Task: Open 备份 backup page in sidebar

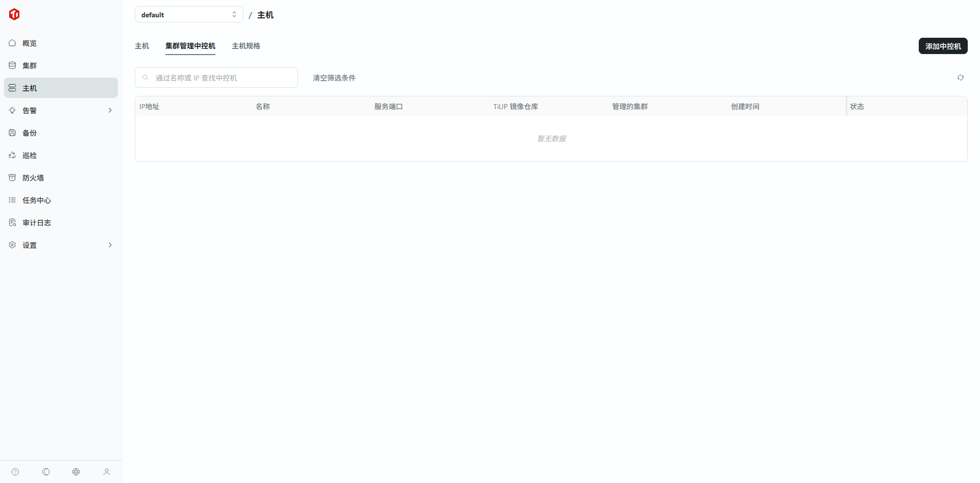Action: click(x=30, y=133)
